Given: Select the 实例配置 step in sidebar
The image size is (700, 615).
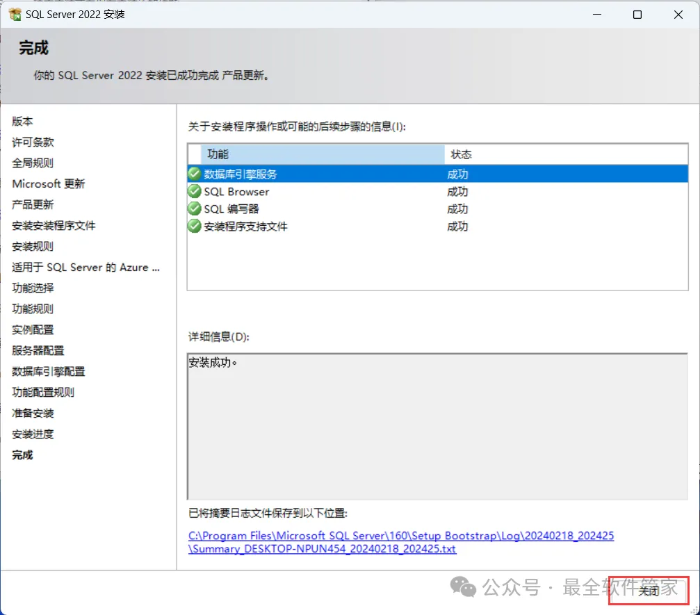Looking at the screenshot, I should pyautogui.click(x=33, y=330).
